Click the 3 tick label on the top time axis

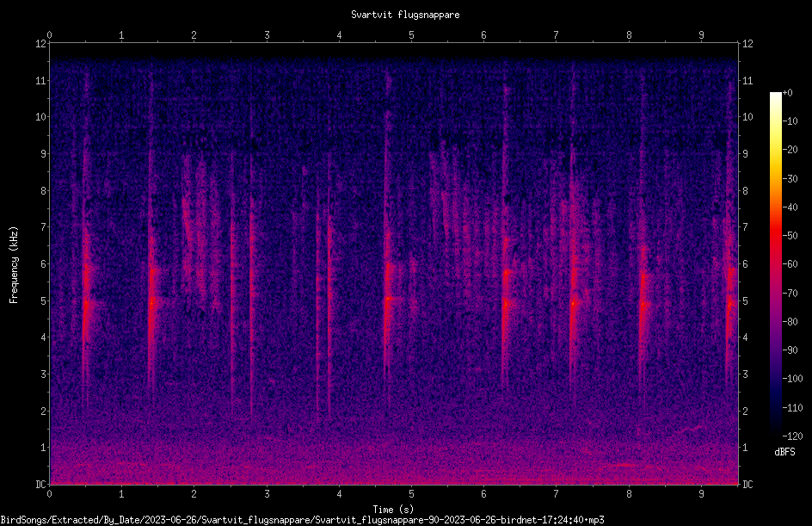click(267, 34)
